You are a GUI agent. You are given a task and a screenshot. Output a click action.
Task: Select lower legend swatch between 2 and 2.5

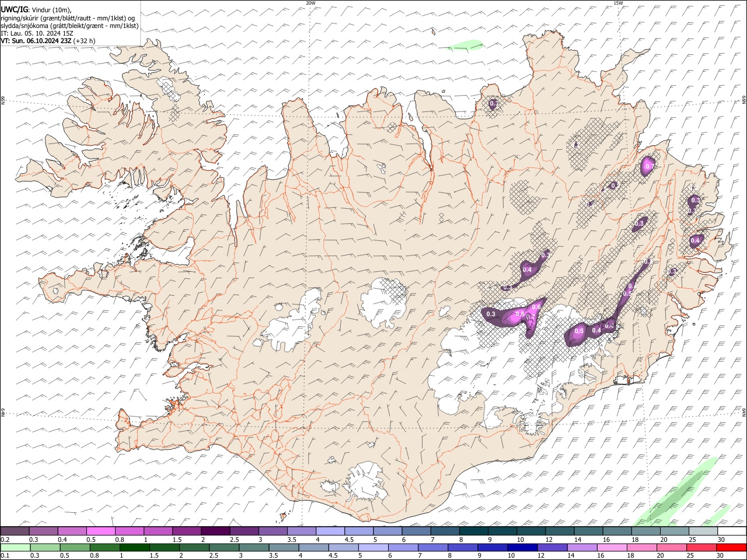(x=194, y=547)
